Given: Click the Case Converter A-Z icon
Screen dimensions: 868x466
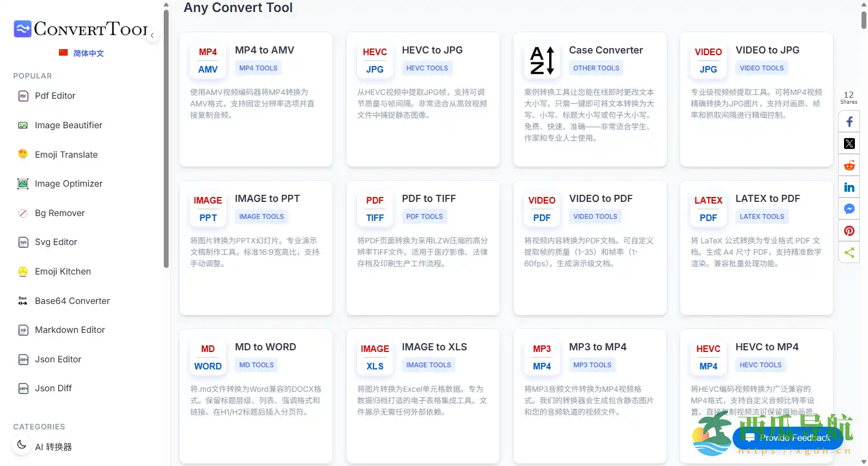Looking at the screenshot, I should 542,60.
